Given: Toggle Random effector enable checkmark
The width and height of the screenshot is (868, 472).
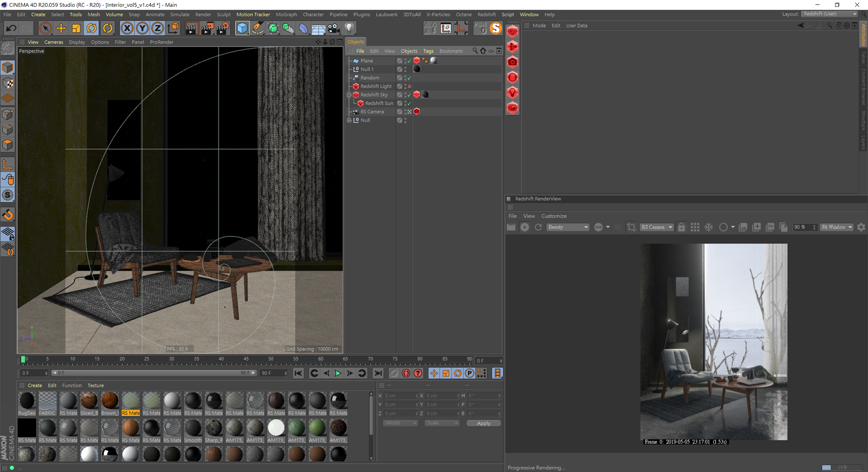Looking at the screenshot, I should 410,78.
